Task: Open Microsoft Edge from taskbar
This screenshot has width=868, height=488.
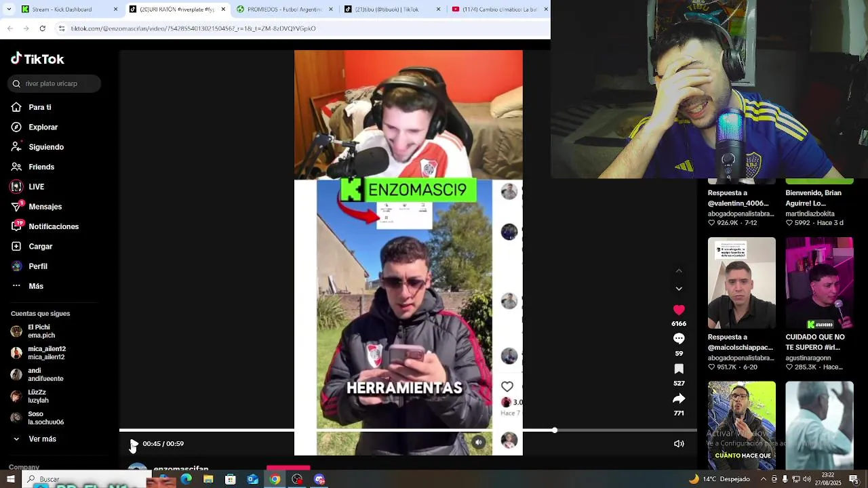Action: 186,479
